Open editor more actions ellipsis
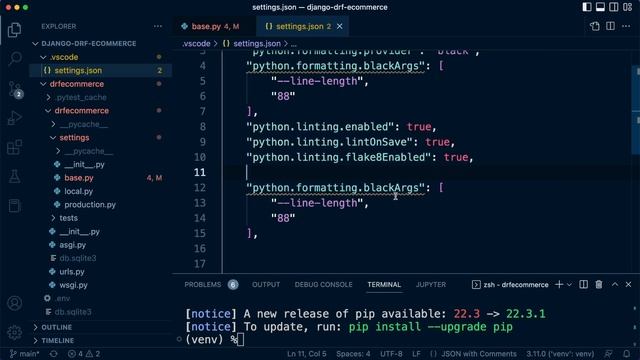 point(626,26)
